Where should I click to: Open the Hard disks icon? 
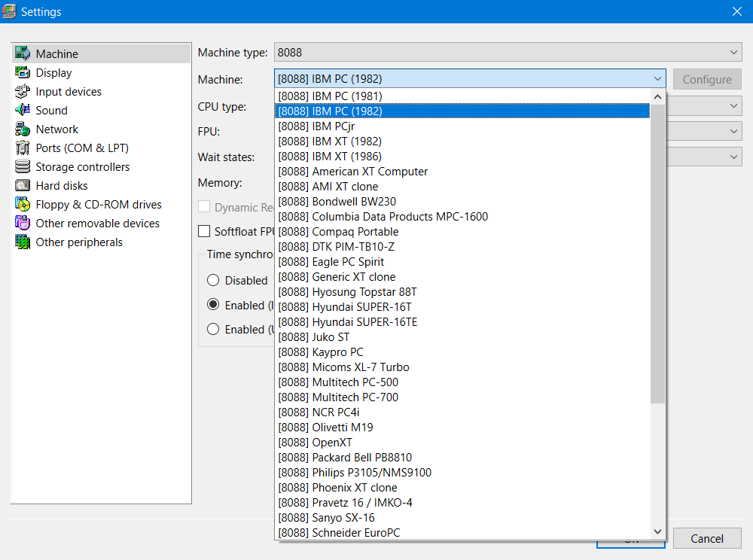(x=22, y=186)
